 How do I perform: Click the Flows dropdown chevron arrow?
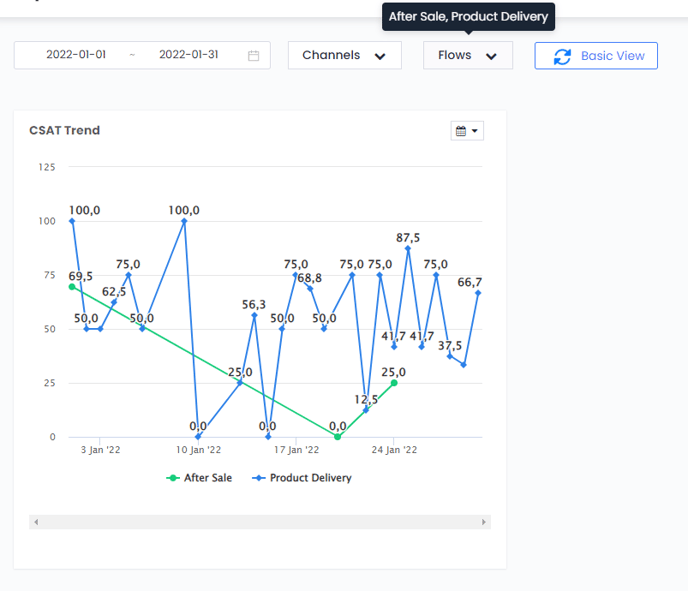pos(491,57)
